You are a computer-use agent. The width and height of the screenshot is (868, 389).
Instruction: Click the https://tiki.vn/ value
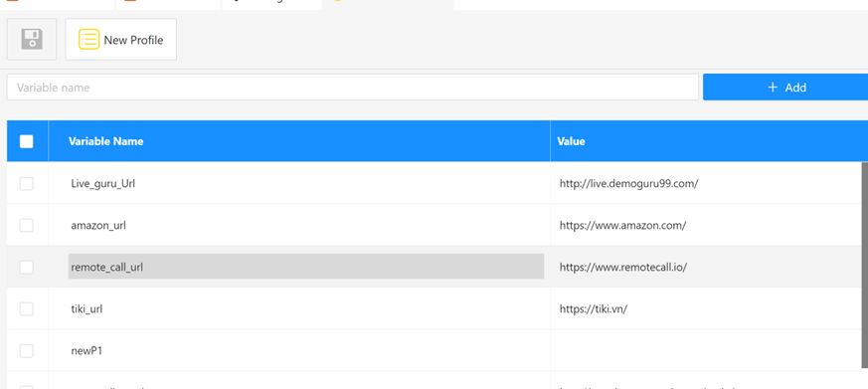coord(594,308)
